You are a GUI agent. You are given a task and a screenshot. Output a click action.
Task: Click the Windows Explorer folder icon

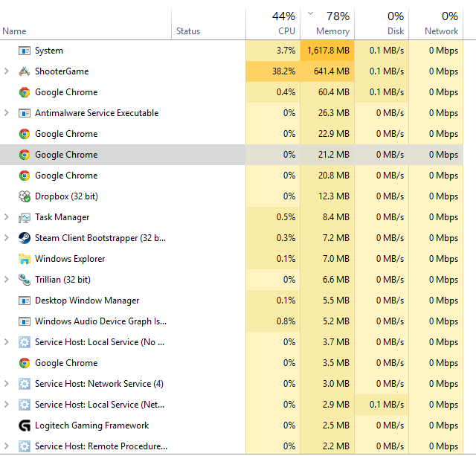pos(25,259)
